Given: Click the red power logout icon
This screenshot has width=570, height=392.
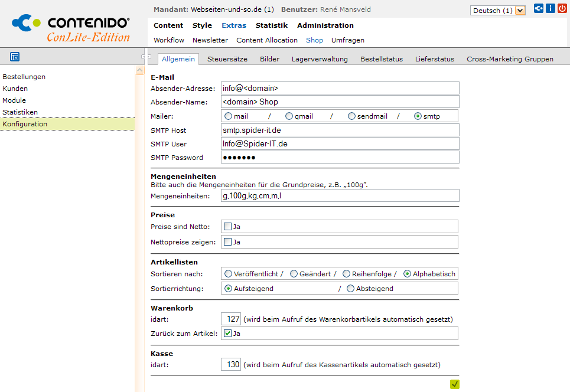Looking at the screenshot, I should point(562,9).
